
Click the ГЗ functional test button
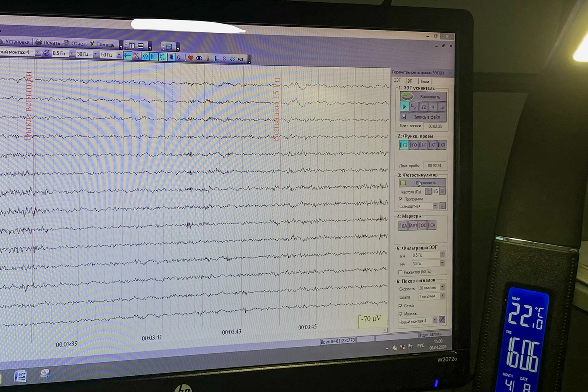click(404, 145)
